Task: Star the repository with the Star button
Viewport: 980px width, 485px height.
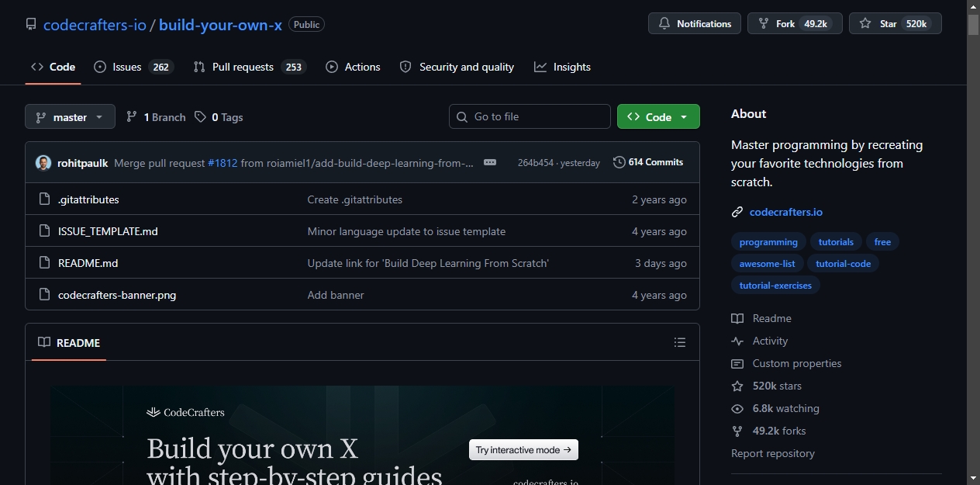Action: click(895, 23)
